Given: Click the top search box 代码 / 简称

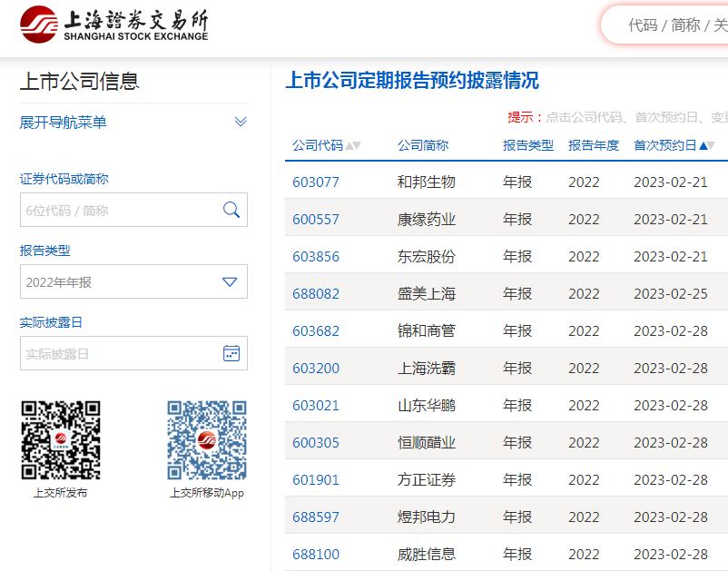Looking at the screenshot, I should point(672,25).
